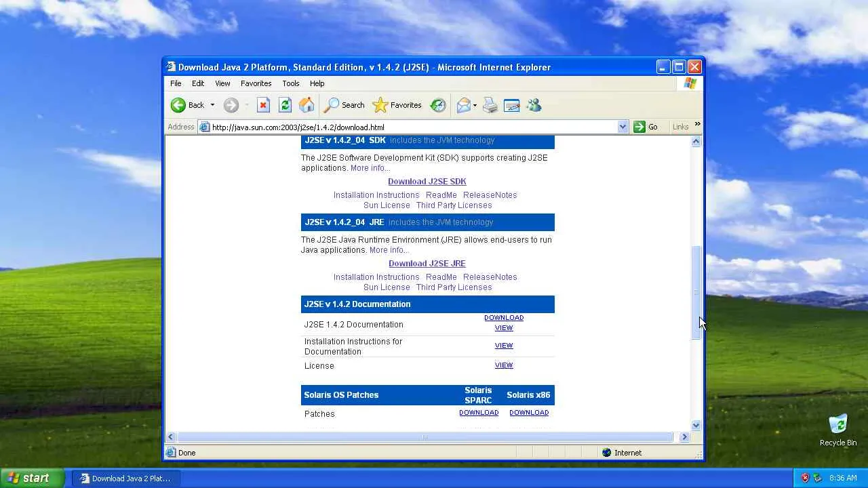Open the Edit menu
The image size is (868, 488).
pyautogui.click(x=198, y=83)
